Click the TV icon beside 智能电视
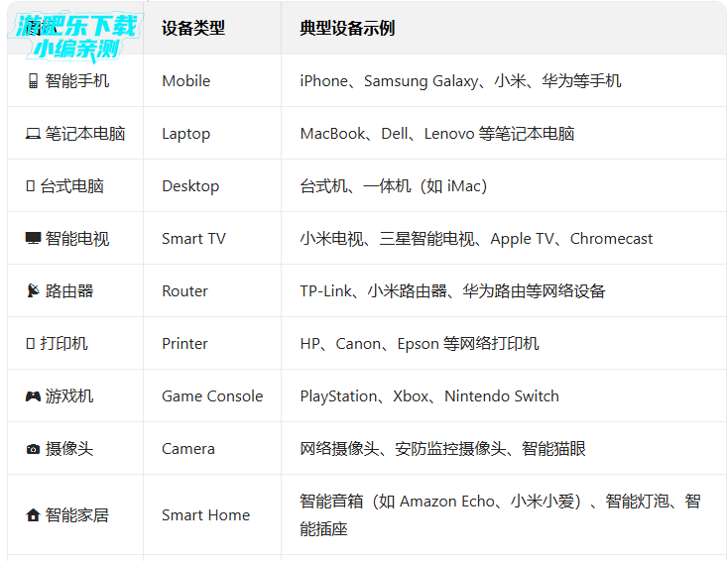Viewport: 728px width, 561px height. coord(33,239)
